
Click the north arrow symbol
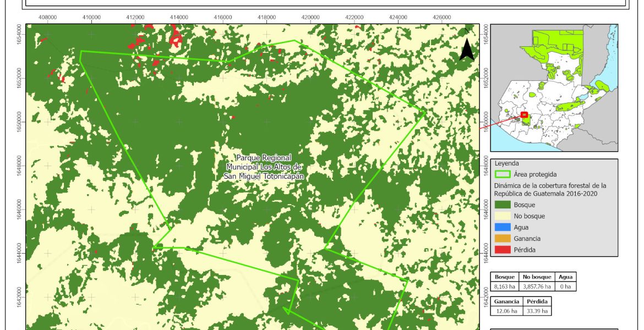point(467,47)
